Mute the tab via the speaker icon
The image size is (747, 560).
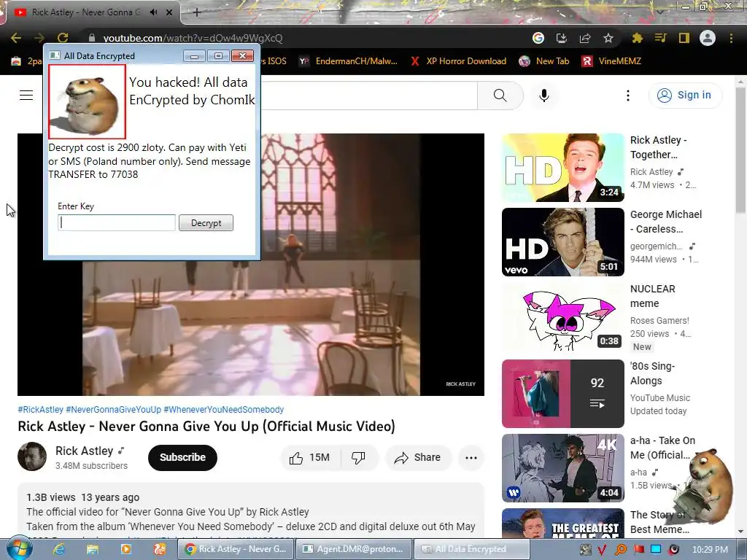[153, 12]
